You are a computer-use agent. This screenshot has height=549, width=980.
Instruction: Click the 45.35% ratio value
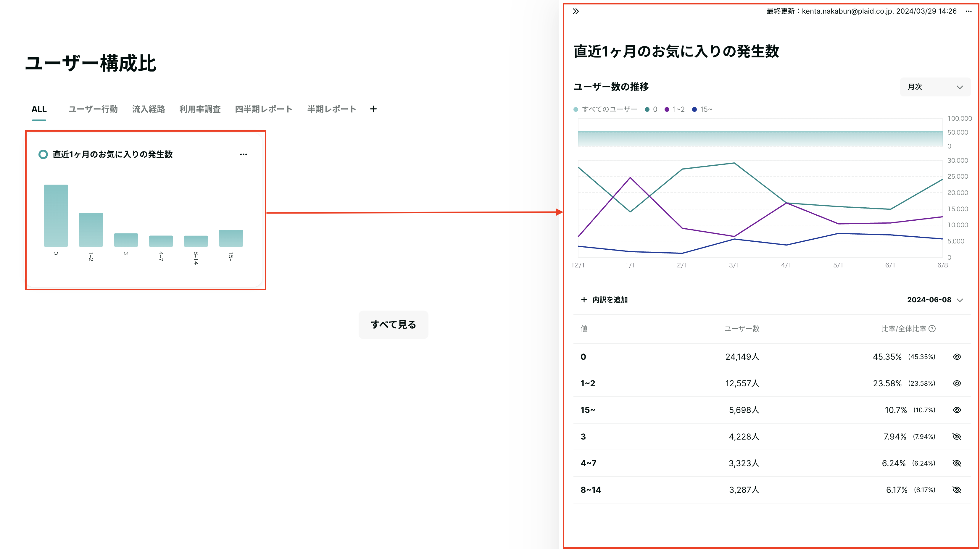coord(887,357)
